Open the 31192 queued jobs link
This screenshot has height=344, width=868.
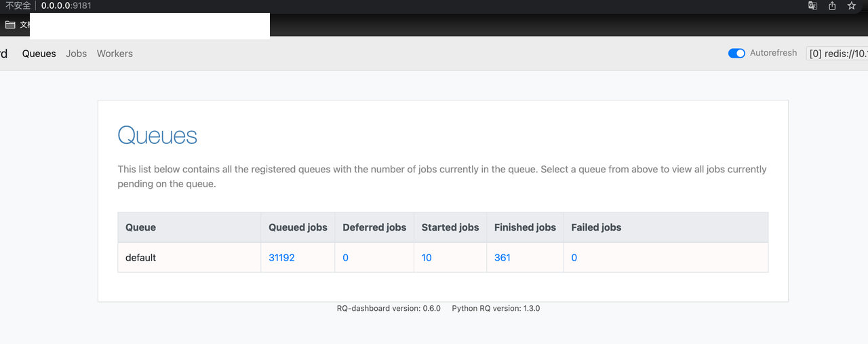(281, 258)
